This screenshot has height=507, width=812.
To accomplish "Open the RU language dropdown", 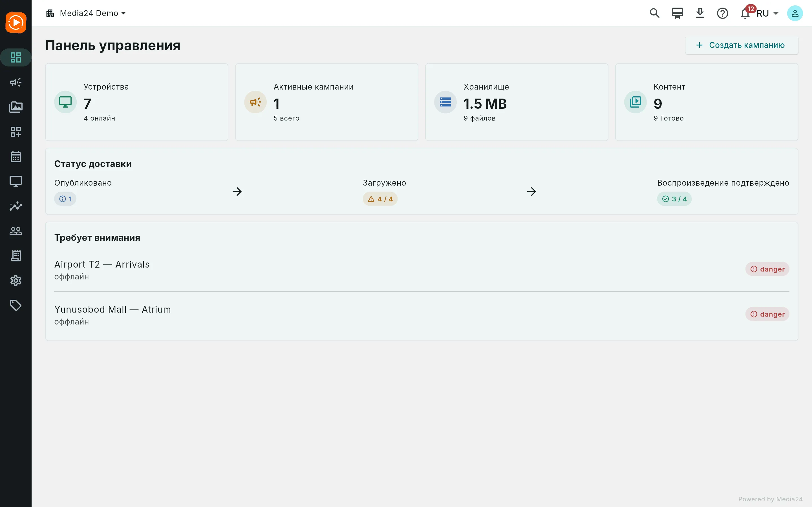I will point(767,14).
